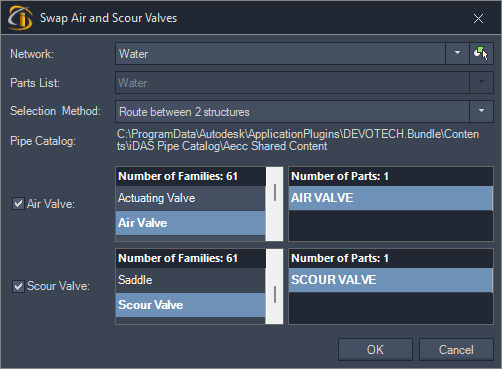Click the Air Valve families list scrollbar
502x369 pixels.
(275, 204)
